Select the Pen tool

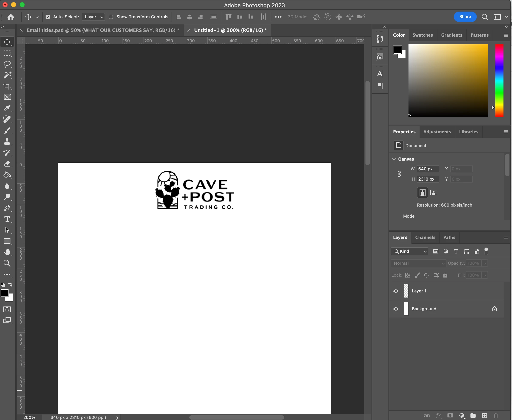coord(7,208)
